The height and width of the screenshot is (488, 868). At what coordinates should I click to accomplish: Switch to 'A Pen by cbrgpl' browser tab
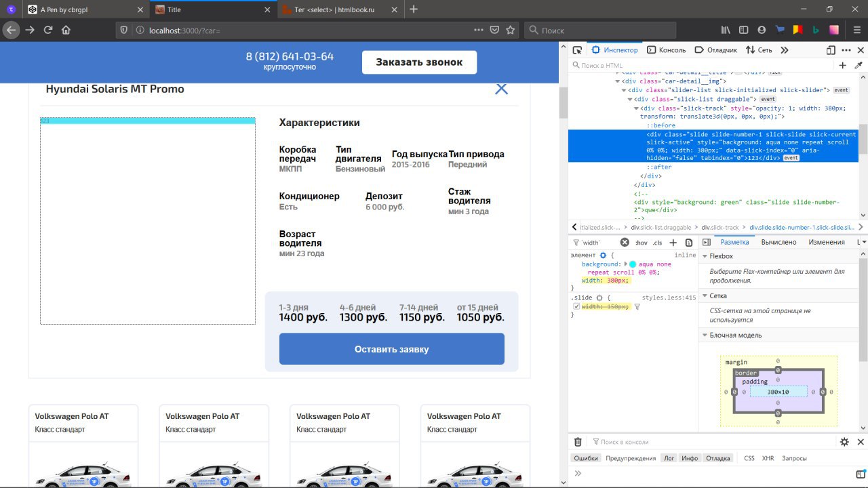point(85,9)
